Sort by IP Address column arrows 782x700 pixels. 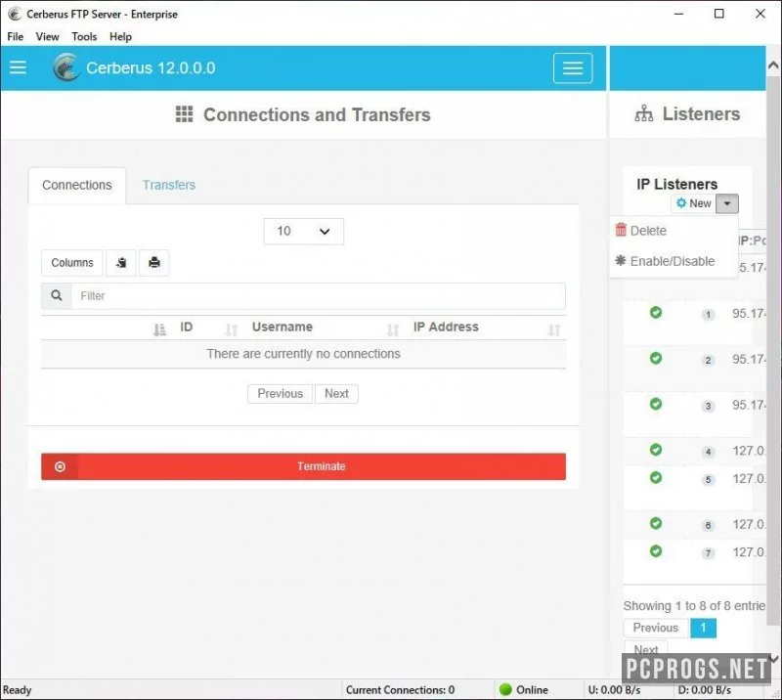coord(554,329)
